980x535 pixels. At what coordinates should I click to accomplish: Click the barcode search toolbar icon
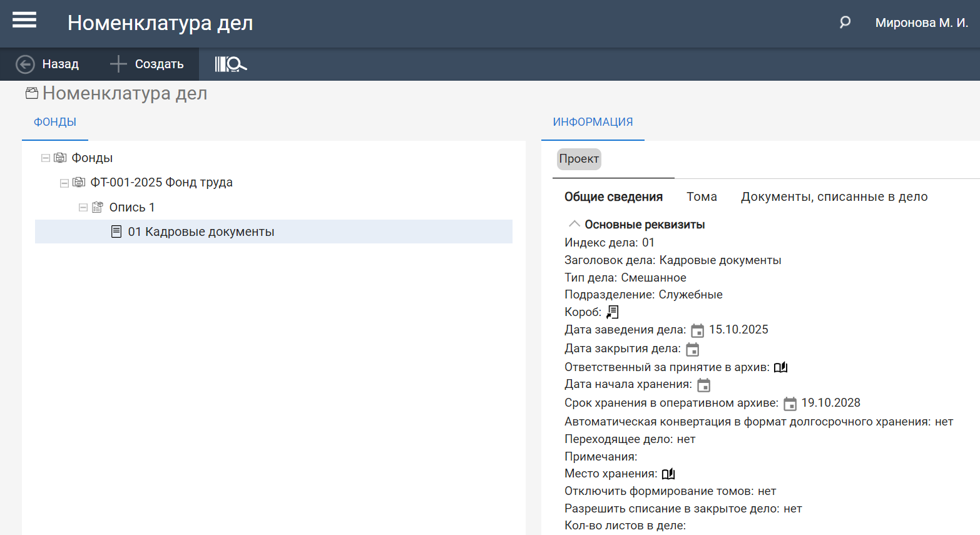[230, 64]
